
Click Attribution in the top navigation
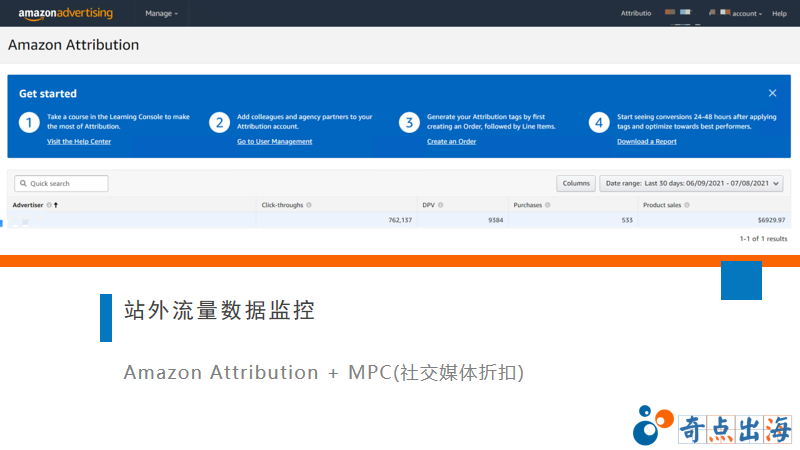tap(635, 14)
